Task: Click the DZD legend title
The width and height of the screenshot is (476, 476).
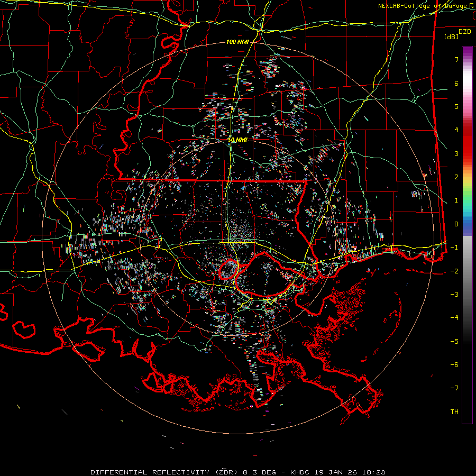Action: point(464,32)
